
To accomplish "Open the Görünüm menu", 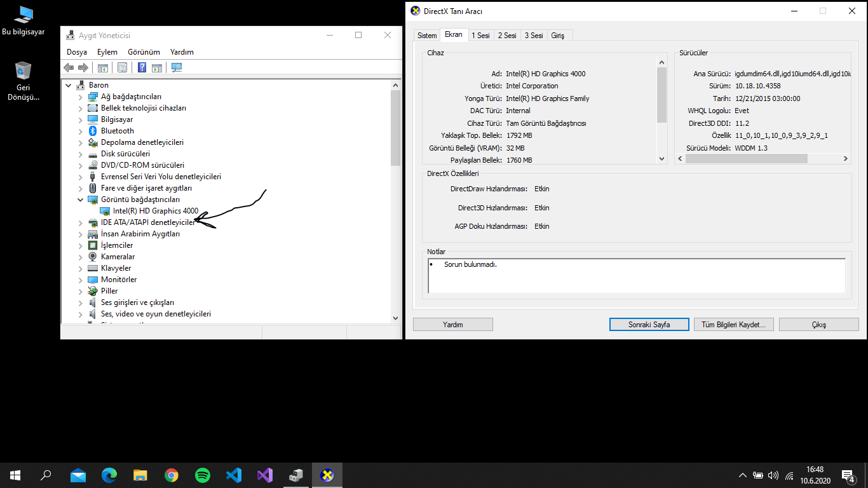I will (144, 52).
